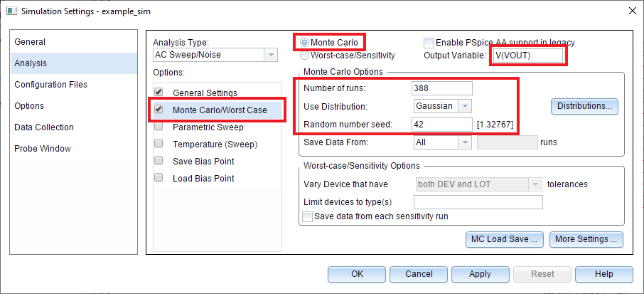Screen dimensions: 644x294
Task: Enable PSpice AA support checkbox
Action: (429, 43)
